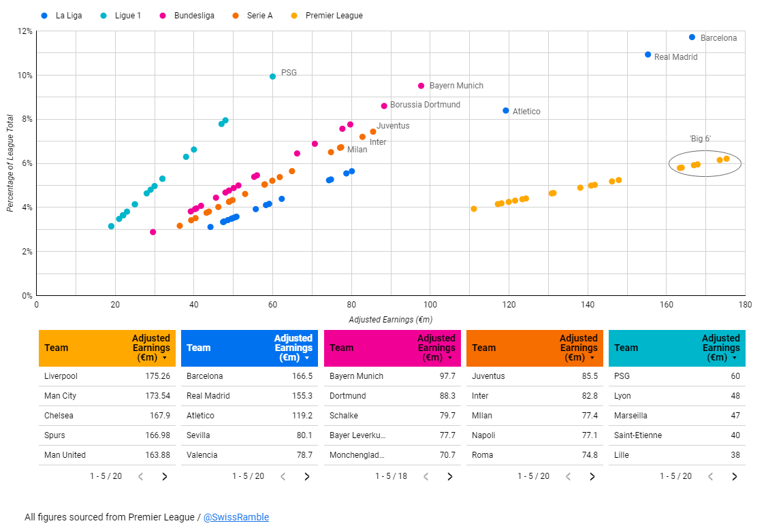
Task: Click the Bundesliga pink legend dot
Action: pos(163,16)
